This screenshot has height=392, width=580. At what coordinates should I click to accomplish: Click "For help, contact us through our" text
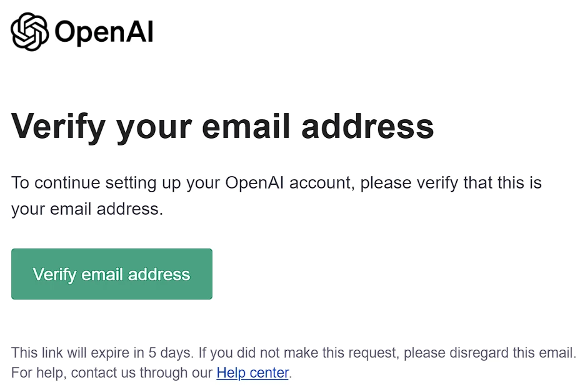(x=112, y=373)
